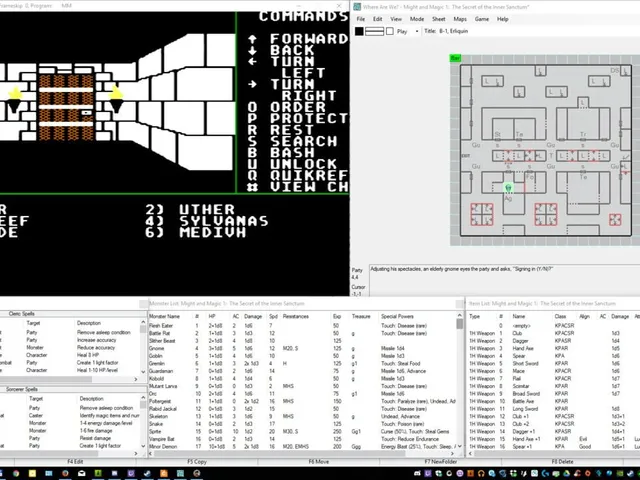The height and width of the screenshot is (480, 640).
Task: Select the gnome note text box below the map
Action: (504, 280)
